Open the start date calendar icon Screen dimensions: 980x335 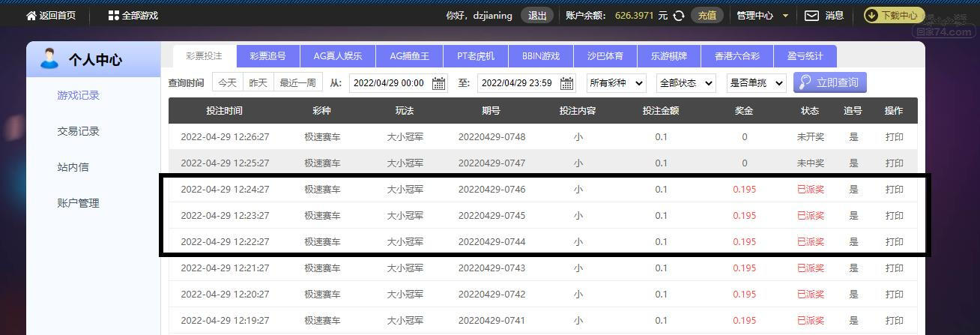tap(439, 83)
